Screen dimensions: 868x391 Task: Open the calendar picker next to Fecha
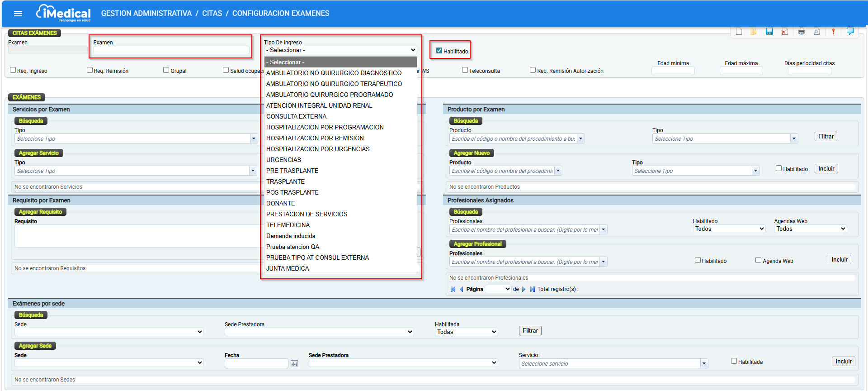tap(294, 364)
